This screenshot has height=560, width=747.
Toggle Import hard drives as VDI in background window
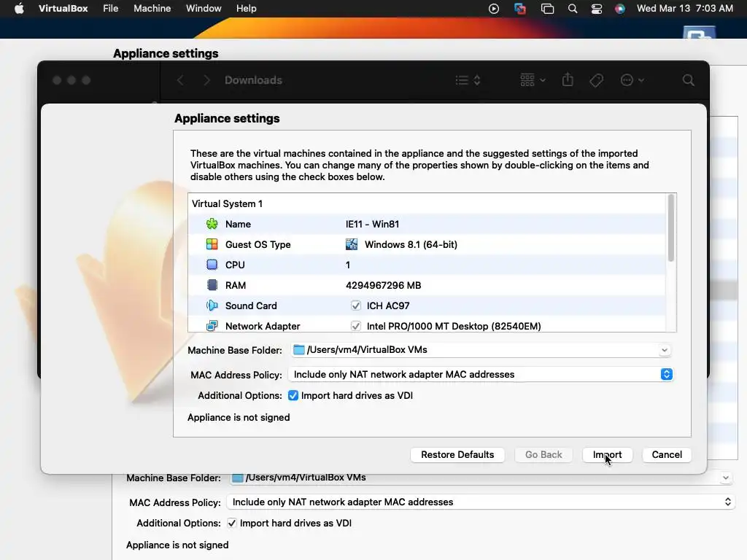coord(231,523)
